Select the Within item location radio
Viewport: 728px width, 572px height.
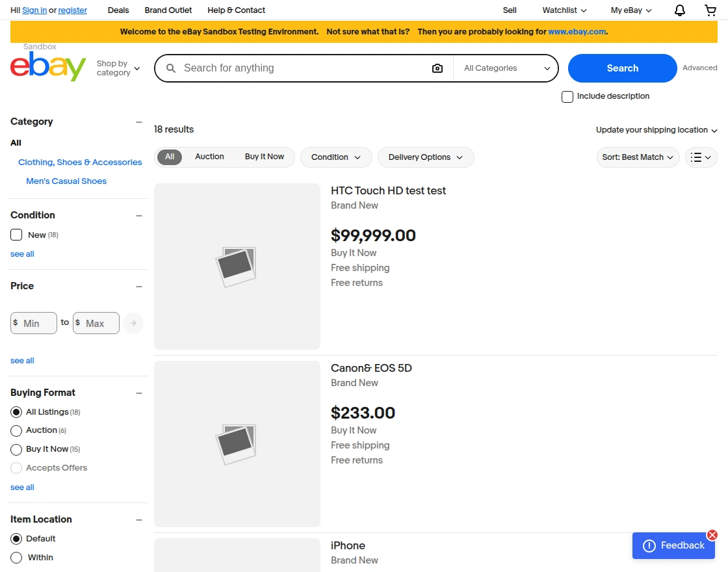(16, 558)
